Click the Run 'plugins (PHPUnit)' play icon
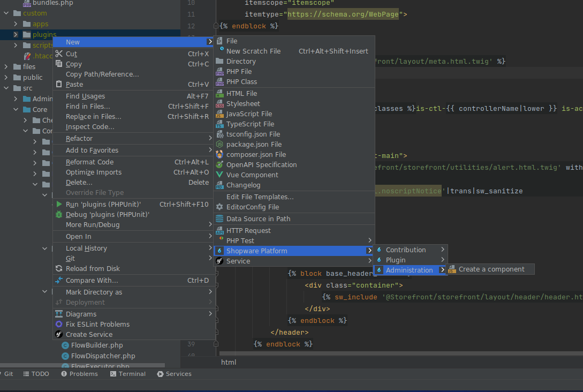583x392 pixels. coord(59,203)
